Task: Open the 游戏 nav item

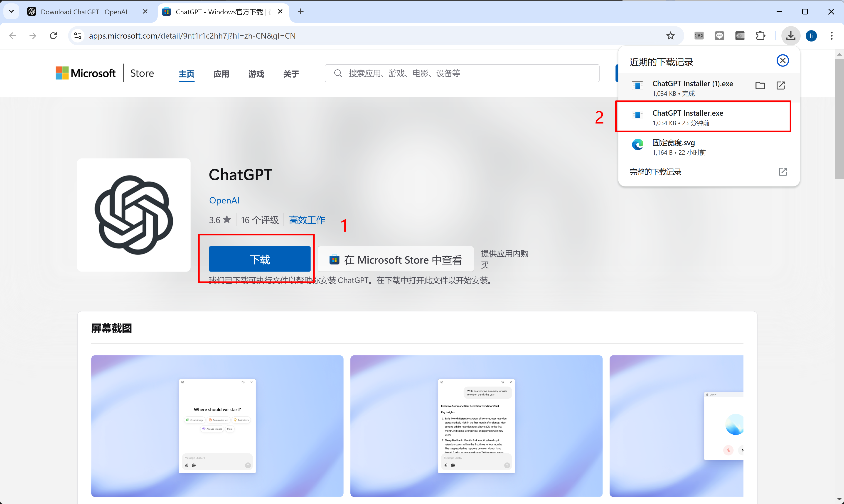Action: point(256,74)
